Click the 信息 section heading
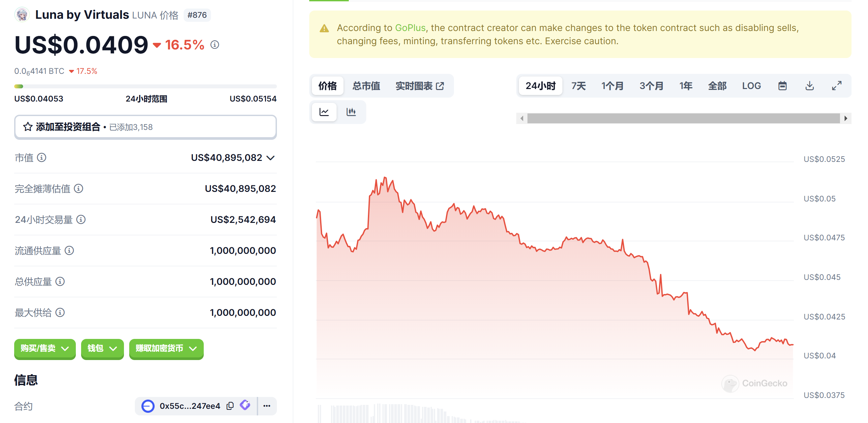 [26, 380]
